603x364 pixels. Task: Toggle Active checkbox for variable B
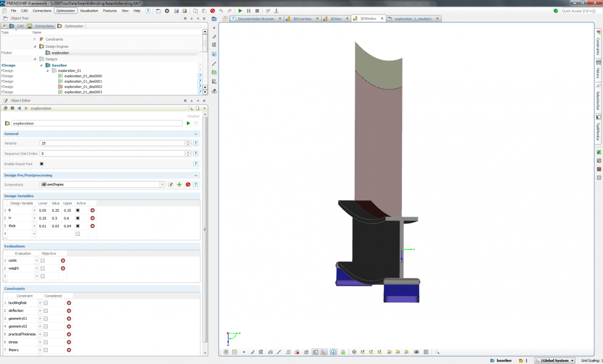[x=78, y=210]
